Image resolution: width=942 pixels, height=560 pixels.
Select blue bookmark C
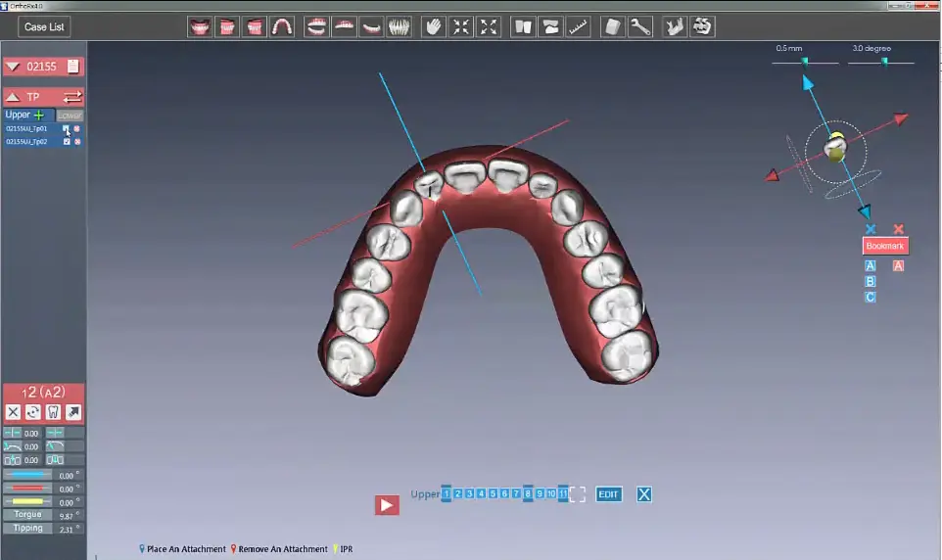[870, 297]
